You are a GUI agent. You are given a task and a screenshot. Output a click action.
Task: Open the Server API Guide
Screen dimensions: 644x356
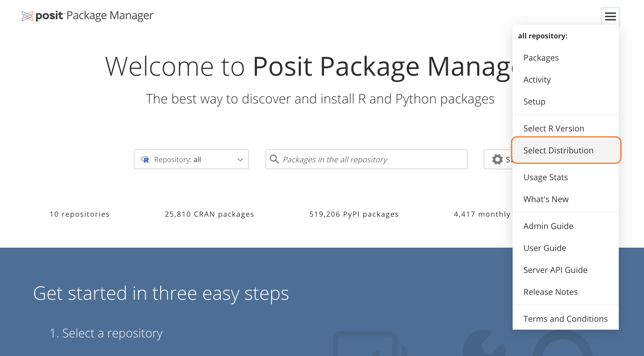[x=555, y=270]
